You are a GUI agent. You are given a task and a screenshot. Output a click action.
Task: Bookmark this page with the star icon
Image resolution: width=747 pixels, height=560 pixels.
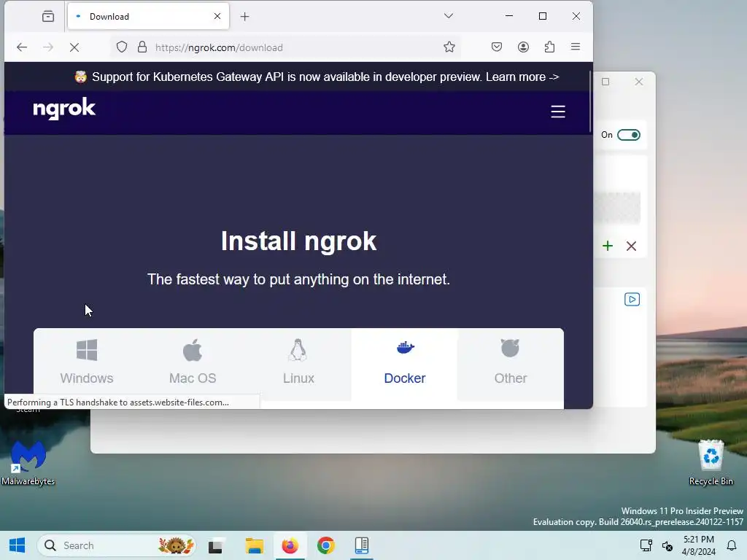tap(449, 47)
